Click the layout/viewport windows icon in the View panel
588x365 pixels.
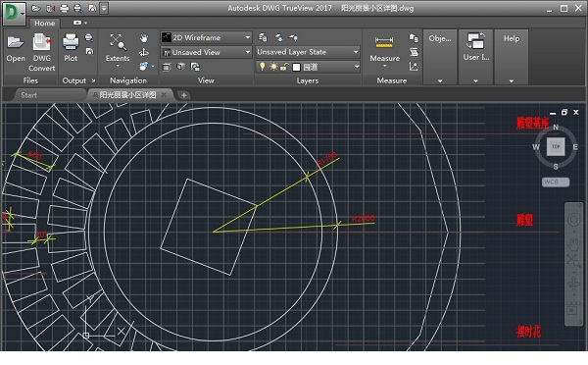tap(195, 67)
